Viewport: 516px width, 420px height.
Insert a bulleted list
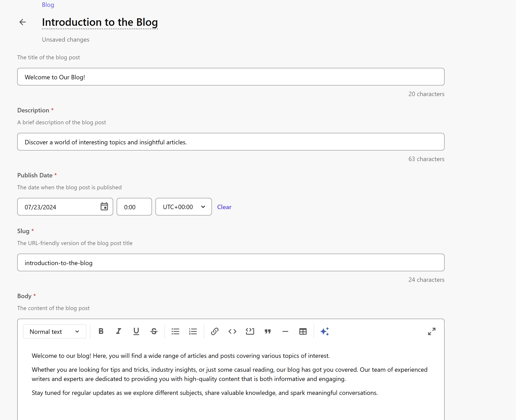tap(175, 331)
